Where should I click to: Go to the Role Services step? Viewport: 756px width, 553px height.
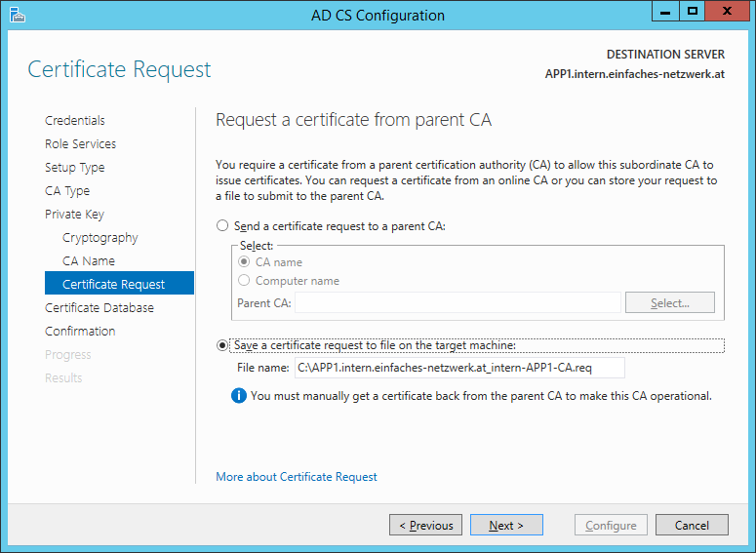click(80, 144)
